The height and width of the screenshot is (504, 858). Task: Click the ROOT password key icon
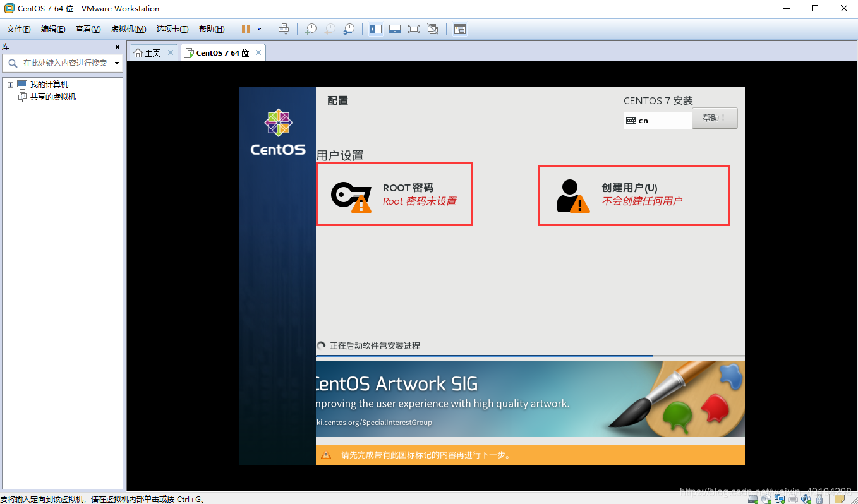(x=351, y=197)
